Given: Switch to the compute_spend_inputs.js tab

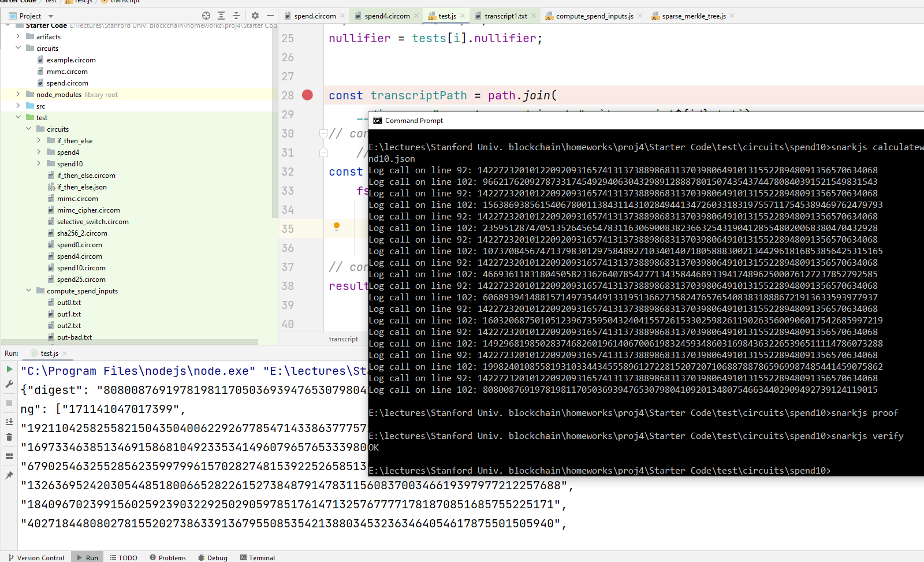Looking at the screenshot, I should click(x=594, y=16).
